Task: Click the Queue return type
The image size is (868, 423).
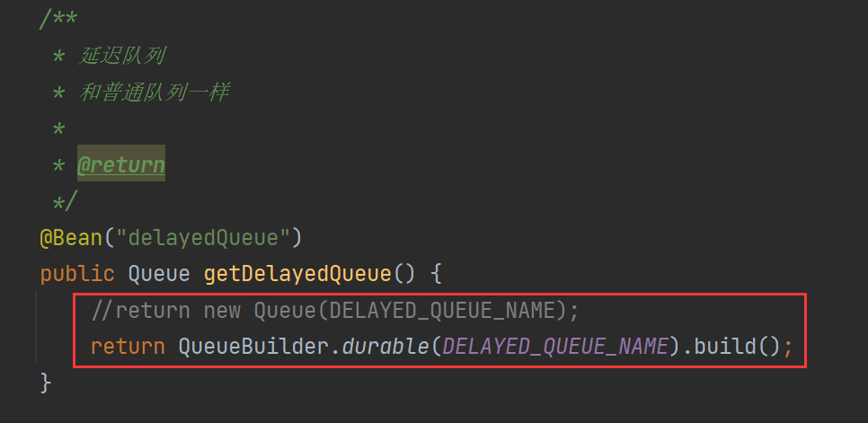Action: [x=159, y=274]
